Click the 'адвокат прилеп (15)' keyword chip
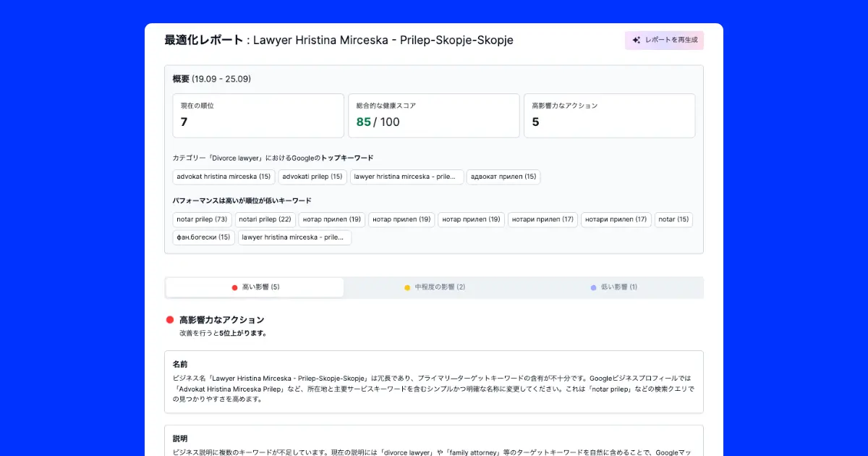This screenshot has width=868, height=456. tap(503, 177)
